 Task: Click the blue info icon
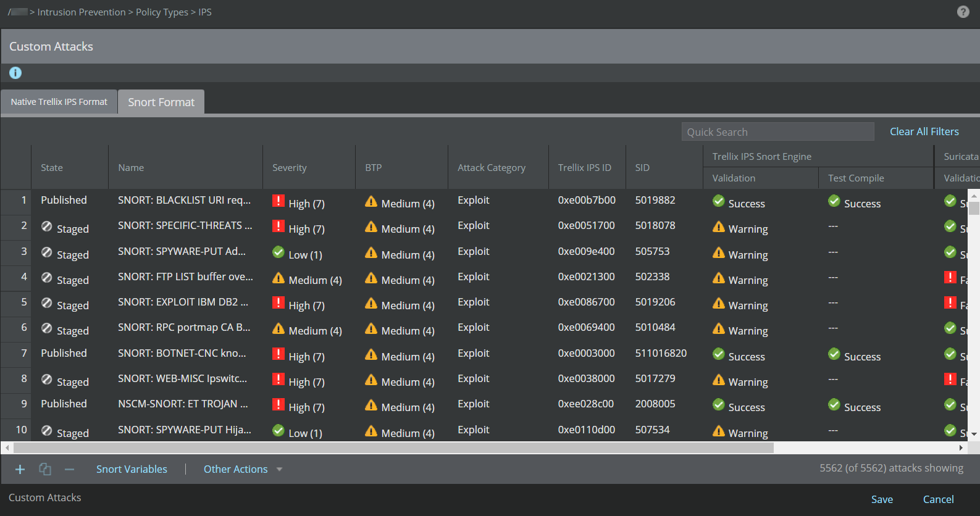tap(15, 73)
